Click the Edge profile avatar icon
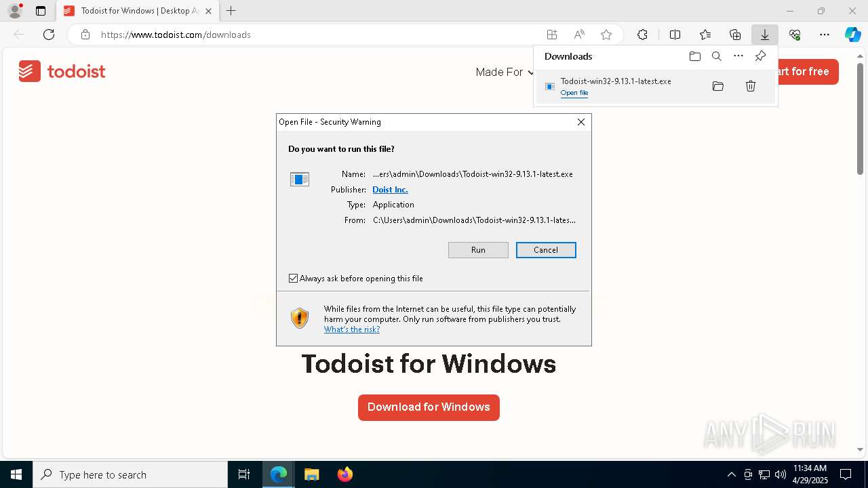Viewport: 868px width, 488px height. pos(15,11)
